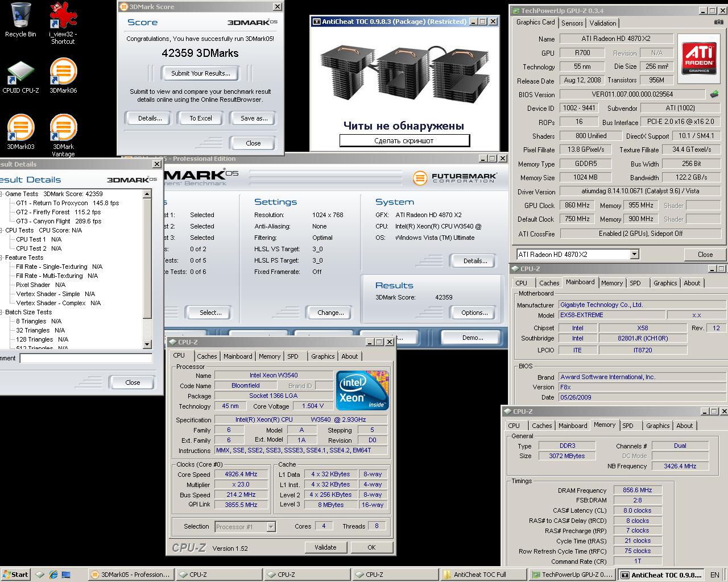Open the Recycle Bin desktop icon

20,20
